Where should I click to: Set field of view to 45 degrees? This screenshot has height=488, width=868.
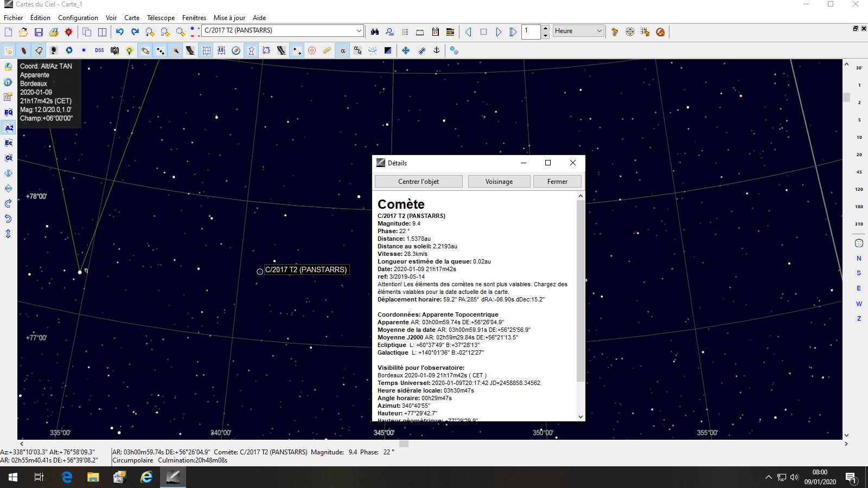(x=859, y=172)
